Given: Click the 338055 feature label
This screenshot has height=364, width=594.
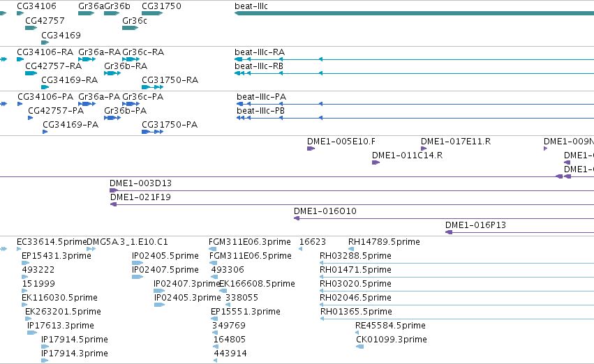Looking at the screenshot, I should click(242, 298).
